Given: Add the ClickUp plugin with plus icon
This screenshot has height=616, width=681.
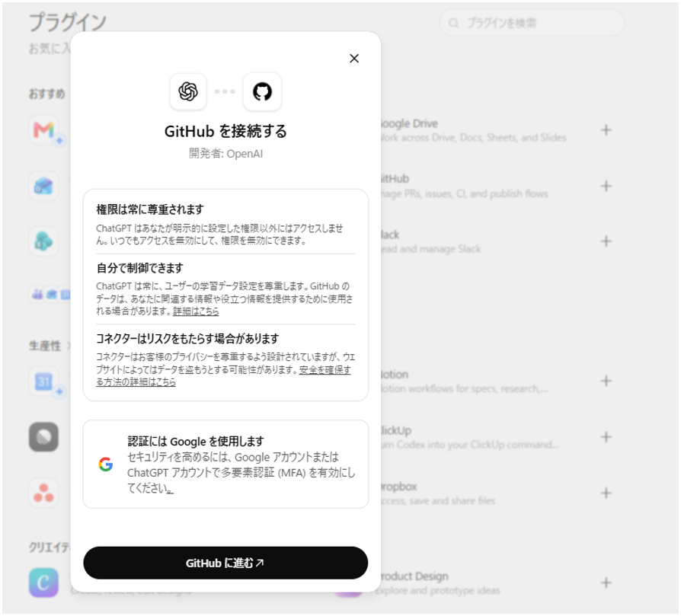Looking at the screenshot, I should (606, 437).
